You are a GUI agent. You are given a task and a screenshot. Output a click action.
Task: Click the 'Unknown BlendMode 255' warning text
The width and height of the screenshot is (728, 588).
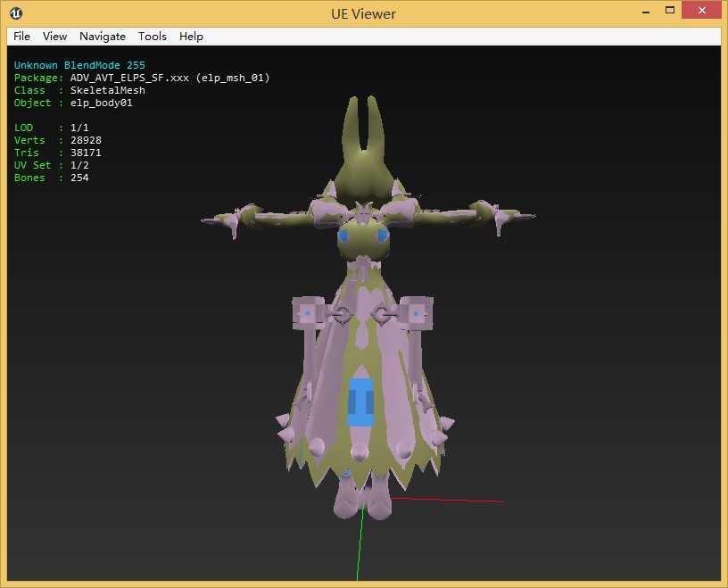(79, 65)
